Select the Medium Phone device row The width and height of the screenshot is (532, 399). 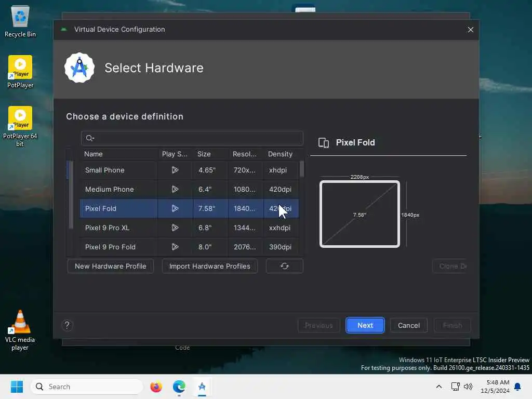(x=189, y=189)
